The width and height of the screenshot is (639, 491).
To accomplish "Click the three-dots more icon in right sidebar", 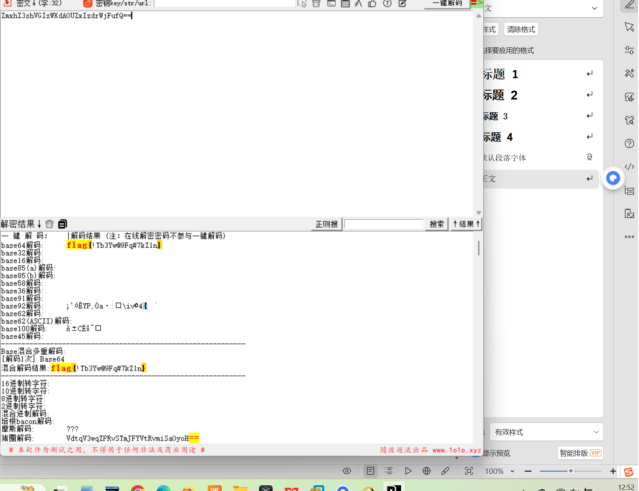I will 629,237.
